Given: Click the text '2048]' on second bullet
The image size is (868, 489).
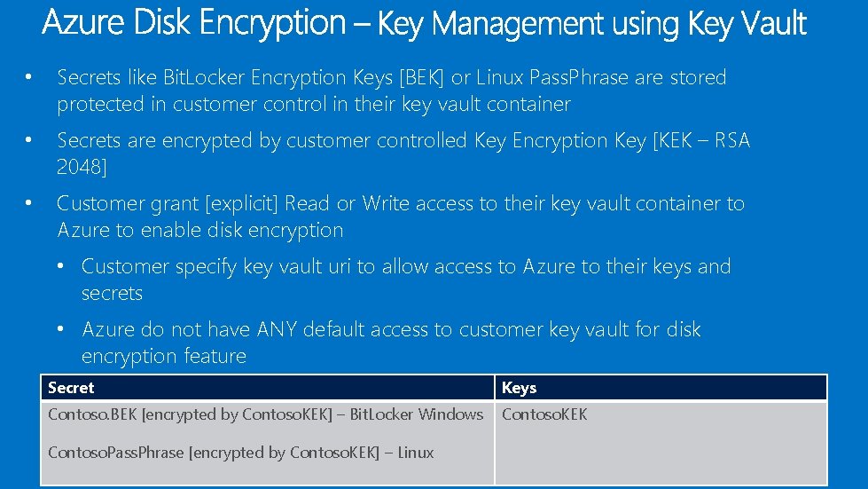Looking at the screenshot, I should coord(82,167).
